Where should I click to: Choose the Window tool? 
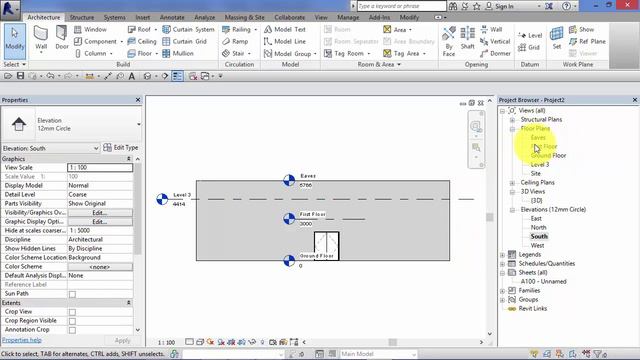pos(91,29)
